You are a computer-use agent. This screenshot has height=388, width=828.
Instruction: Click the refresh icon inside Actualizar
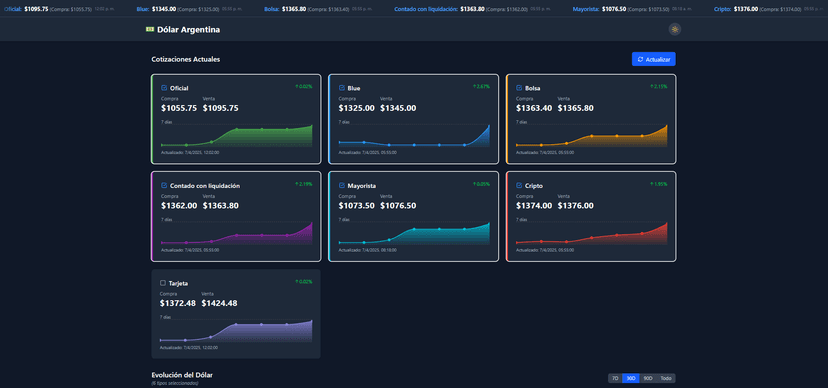[x=640, y=60]
